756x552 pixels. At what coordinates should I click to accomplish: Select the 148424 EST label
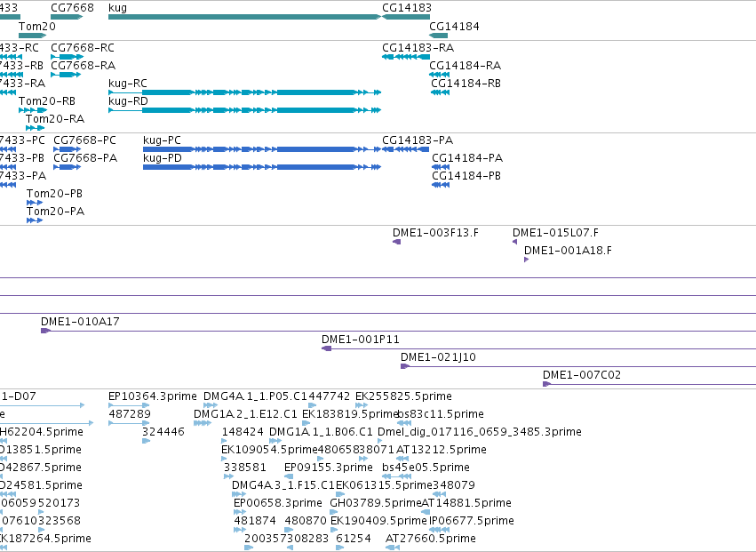pyautogui.click(x=243, y=431)
